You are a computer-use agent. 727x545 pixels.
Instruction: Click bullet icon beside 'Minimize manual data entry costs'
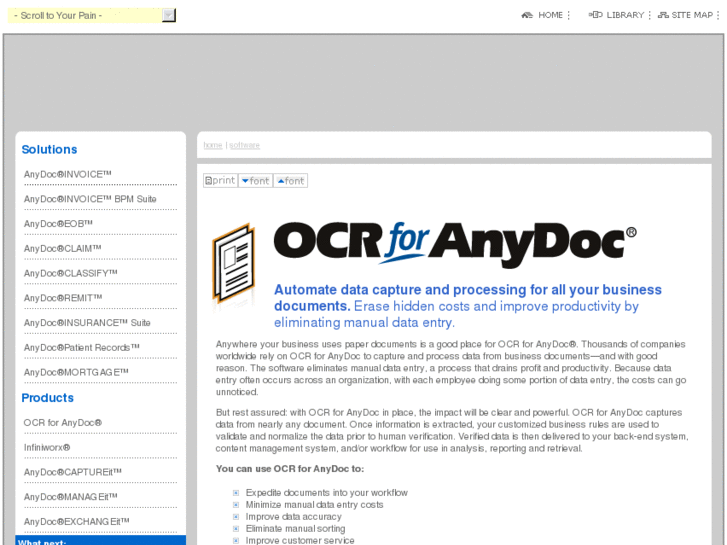coord(236,505)
